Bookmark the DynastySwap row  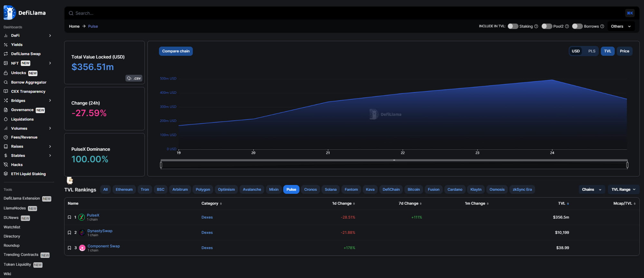[x=69, y=233]
